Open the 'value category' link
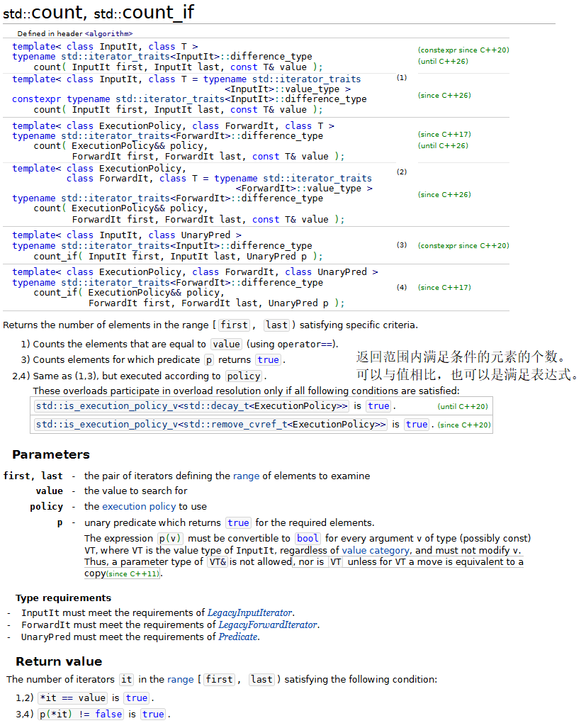 pyautogui.click(x=376, y=550)
